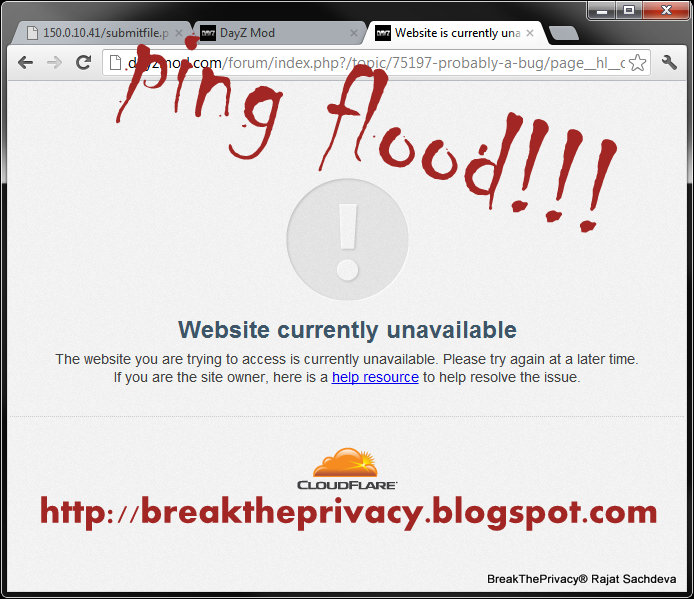Bookmark this page with the star icon

point(637,63)
